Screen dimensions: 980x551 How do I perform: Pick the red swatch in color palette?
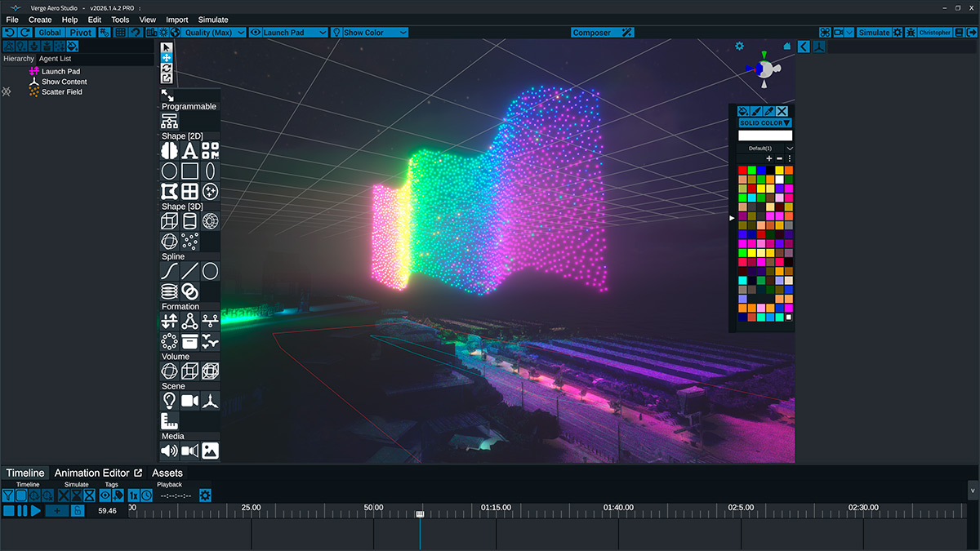742,170
